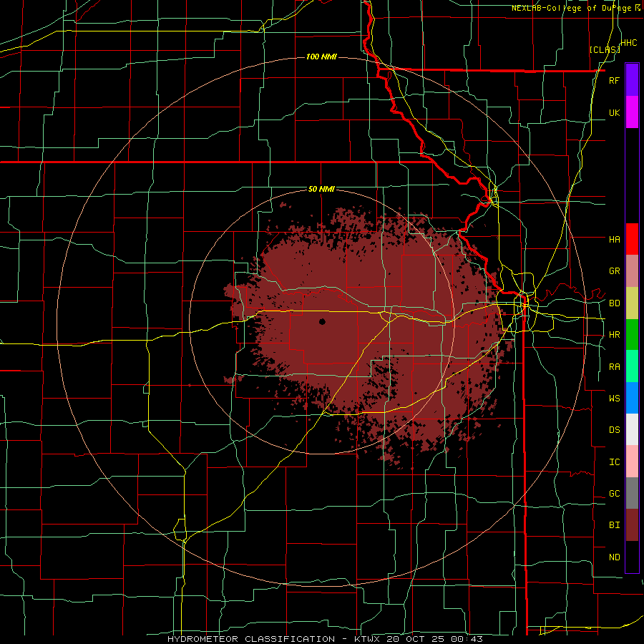Viewport: 644px width, 644px height.
Task: Click the ND legend label
Action: click(614, 557)
